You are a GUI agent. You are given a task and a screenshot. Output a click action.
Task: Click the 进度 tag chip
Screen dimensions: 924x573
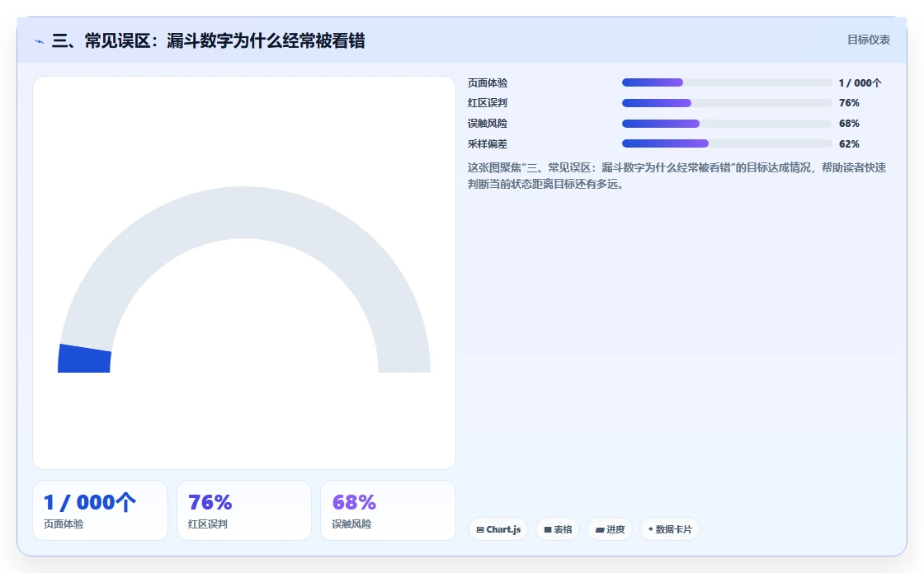tap(610, 528)
